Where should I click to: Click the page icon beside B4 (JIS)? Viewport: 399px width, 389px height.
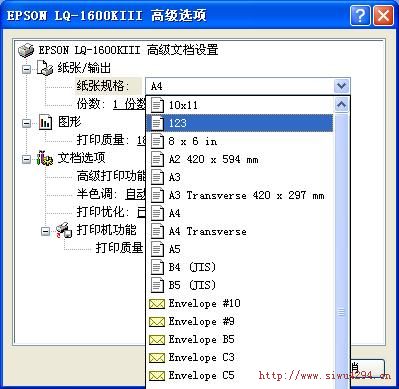tap(157, 267)
